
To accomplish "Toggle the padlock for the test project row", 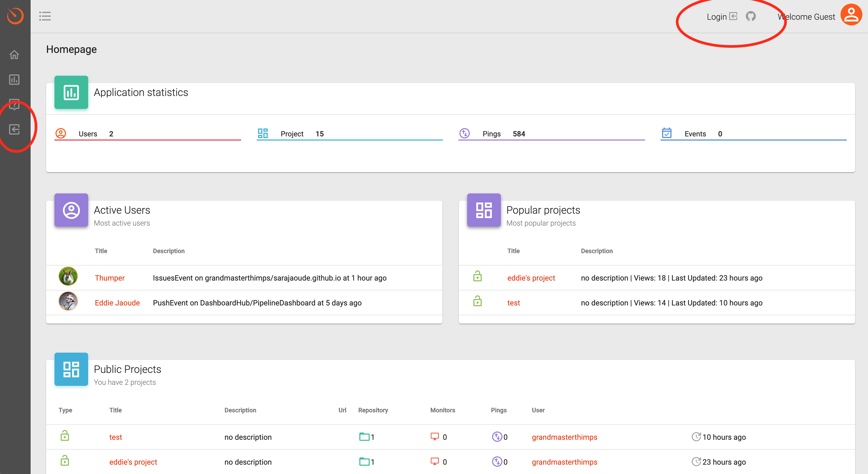I will [478, 301].
